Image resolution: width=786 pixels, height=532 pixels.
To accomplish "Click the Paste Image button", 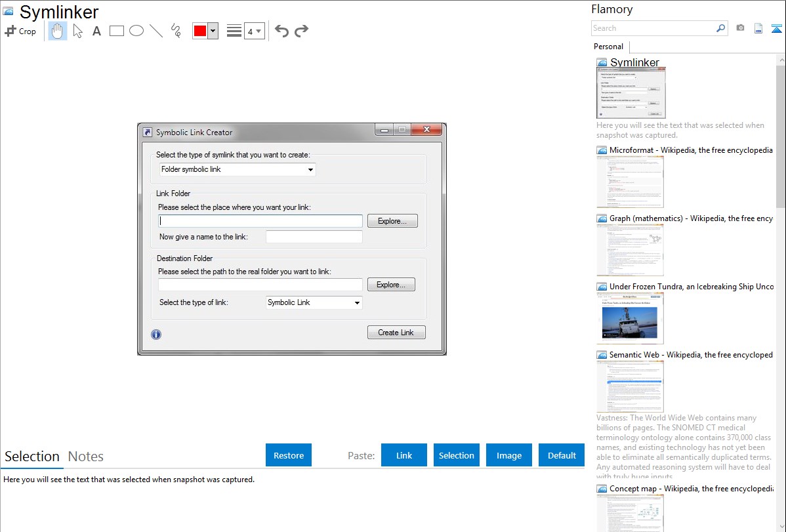I will tap(508, 455).
